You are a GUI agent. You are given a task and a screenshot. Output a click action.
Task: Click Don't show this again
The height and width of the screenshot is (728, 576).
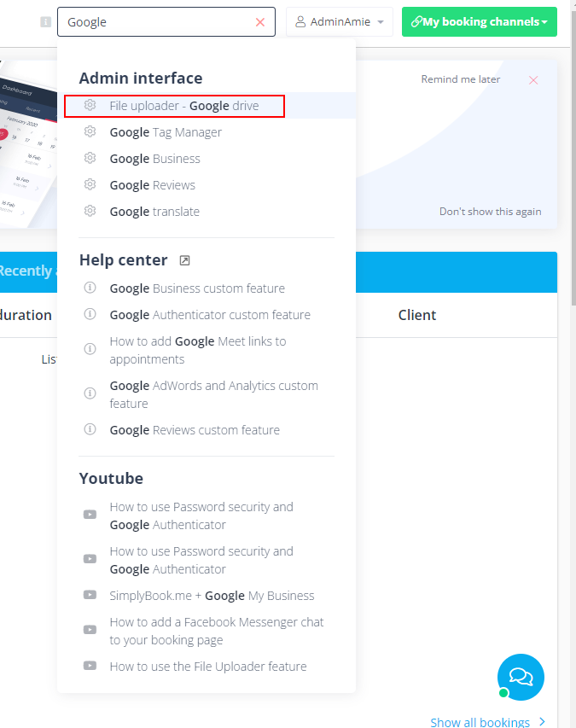coord(490,212)
